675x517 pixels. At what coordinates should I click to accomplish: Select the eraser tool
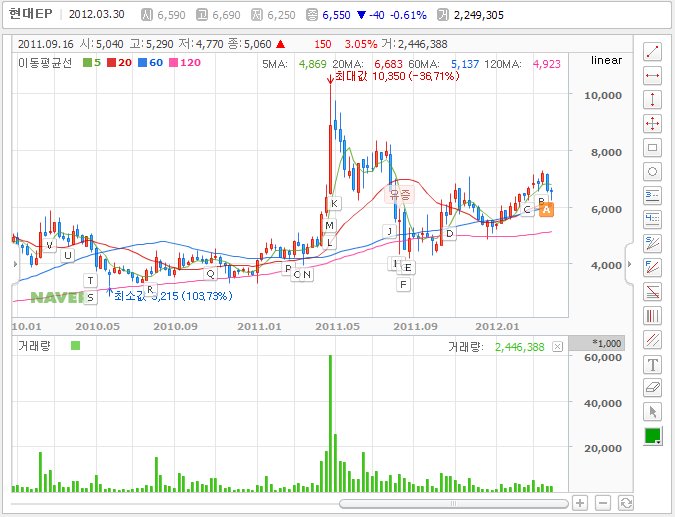(x=653, y=388)
